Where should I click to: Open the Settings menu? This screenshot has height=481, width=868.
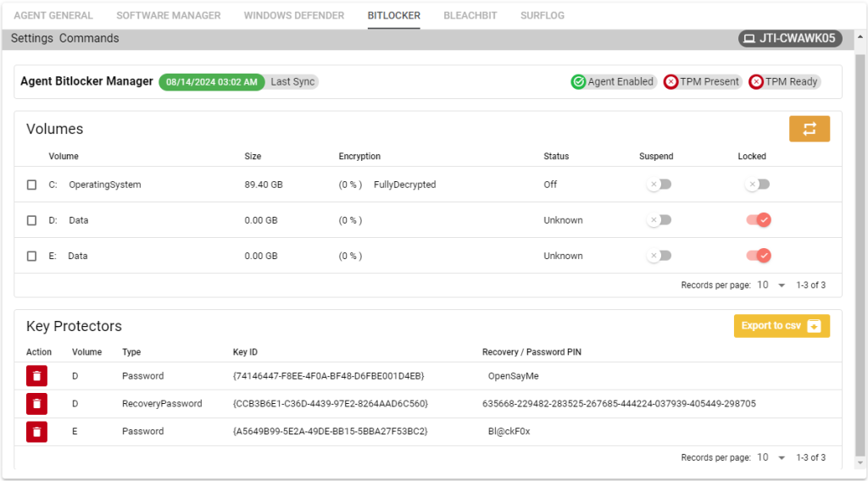point(31,38)
